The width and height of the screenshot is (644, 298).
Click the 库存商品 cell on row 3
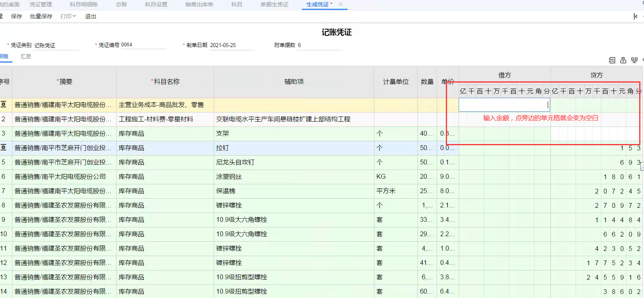(x=165, y=134)
